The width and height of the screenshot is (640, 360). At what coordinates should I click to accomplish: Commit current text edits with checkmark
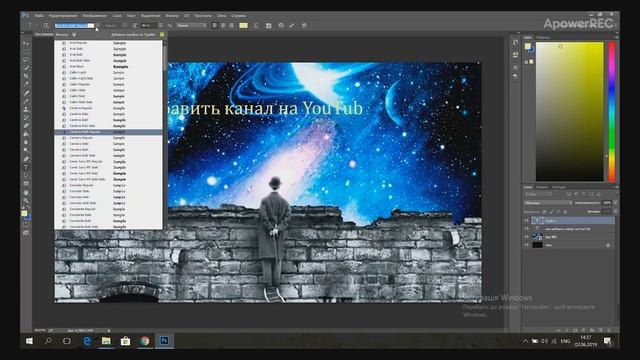(291, 25)
